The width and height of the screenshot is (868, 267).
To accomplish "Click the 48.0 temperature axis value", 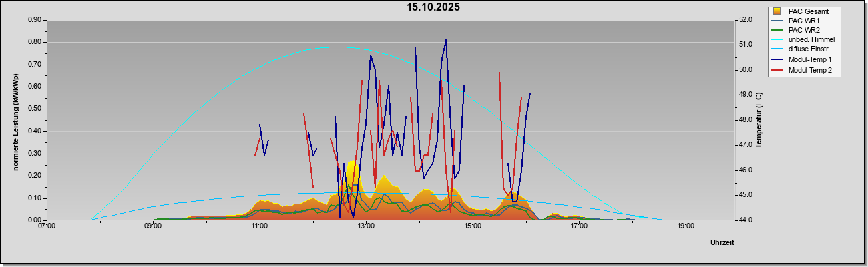I will [x=744, y=120].
